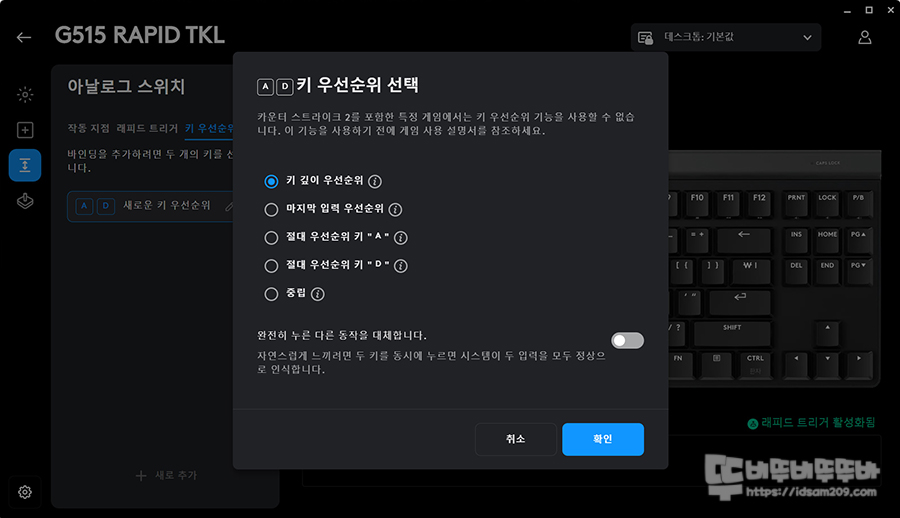This screenshot has height=518, width=900.
Task: Click the pencil edit icon on 새로운 키 우선순위
Action: pos(229,206)
